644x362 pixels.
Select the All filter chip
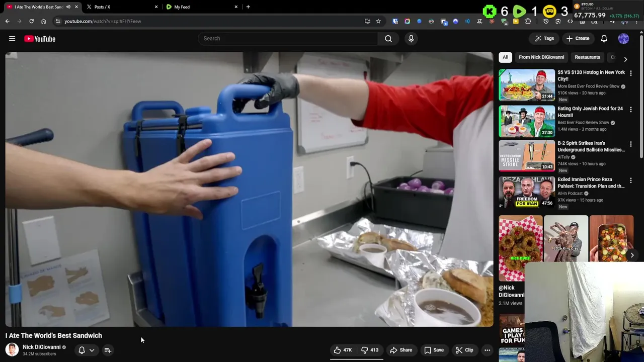[505, 57]
